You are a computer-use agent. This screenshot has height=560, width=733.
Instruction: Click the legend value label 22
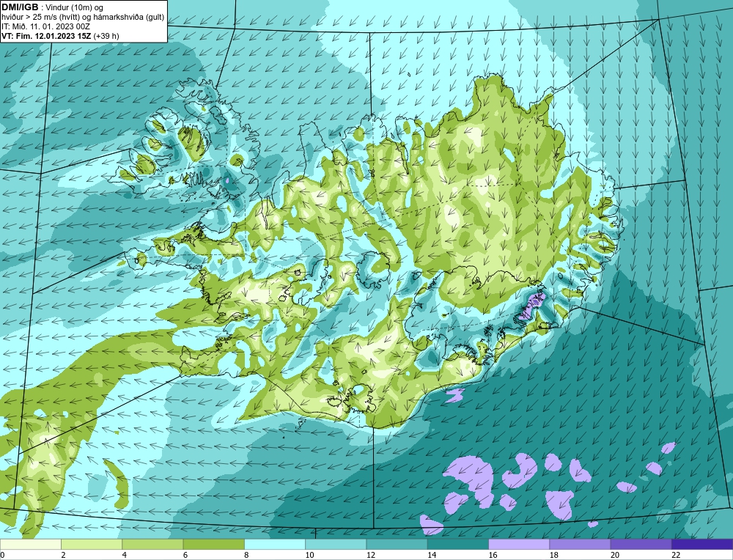[x=676, y=555]
